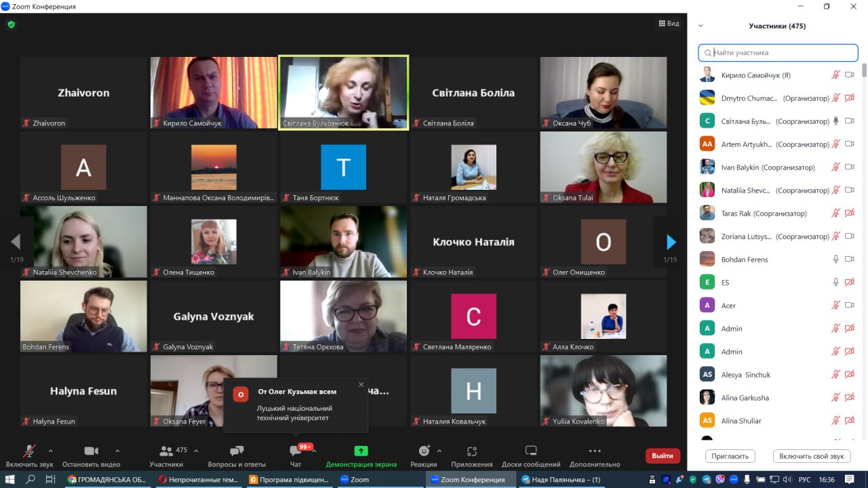Click the 16:36 taskbar clock
The image size is (868, 488).
827,480
